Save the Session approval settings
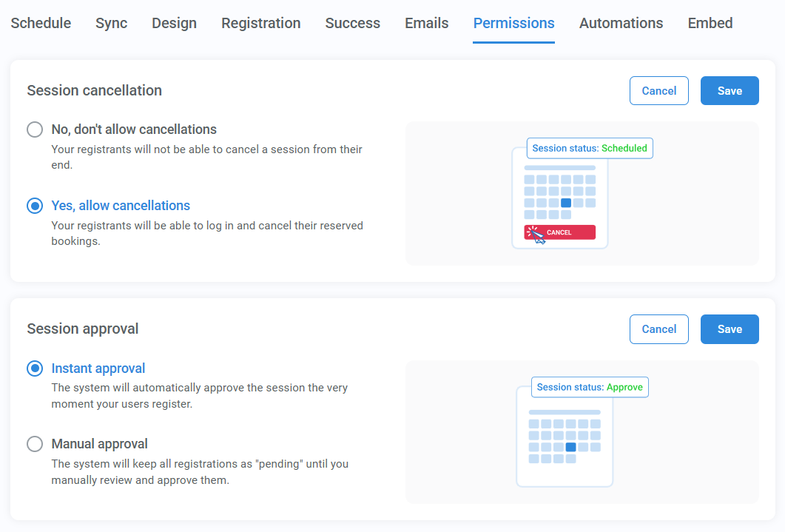The height and width of the screenshot is (532, 785). coord(730,329)
